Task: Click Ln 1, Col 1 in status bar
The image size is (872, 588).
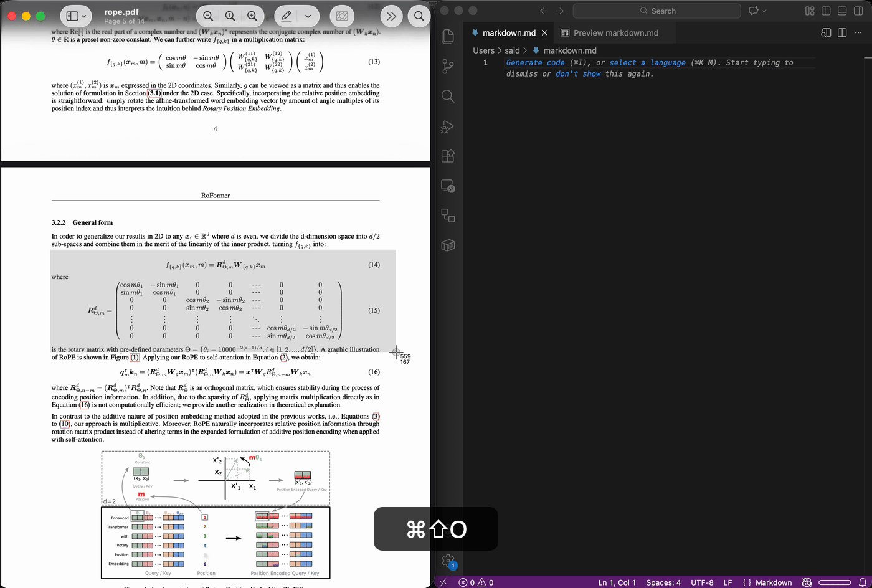Action: point(617,582)
